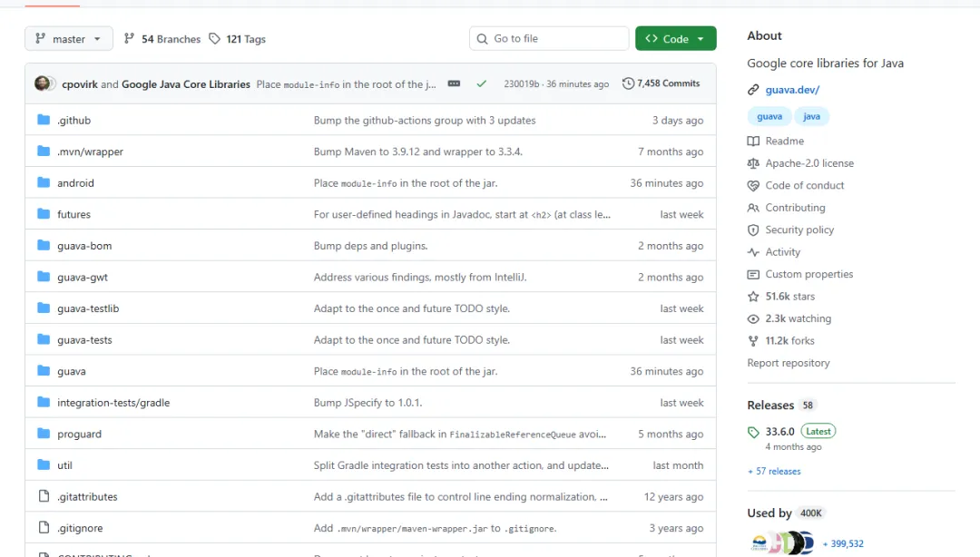The width and height of the screenshot is (980, 557).
Task: Click the util folder icon
Action: [x=44, y=464]
